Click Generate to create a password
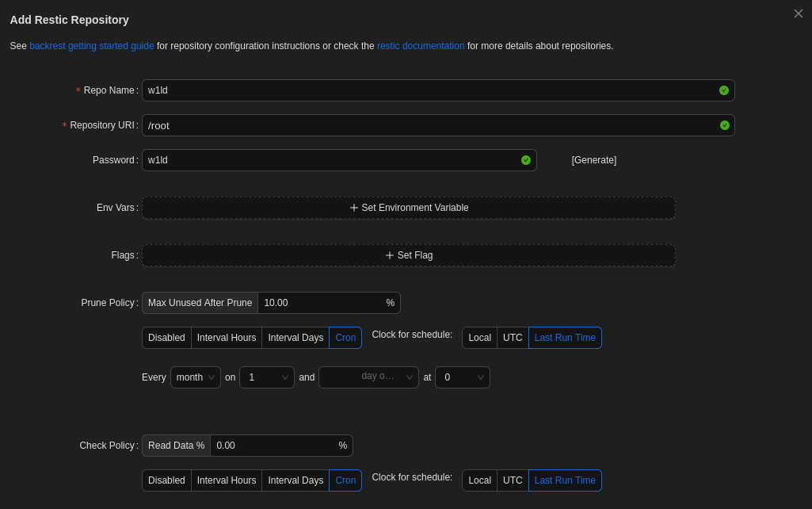 click(x=593, y=159)
